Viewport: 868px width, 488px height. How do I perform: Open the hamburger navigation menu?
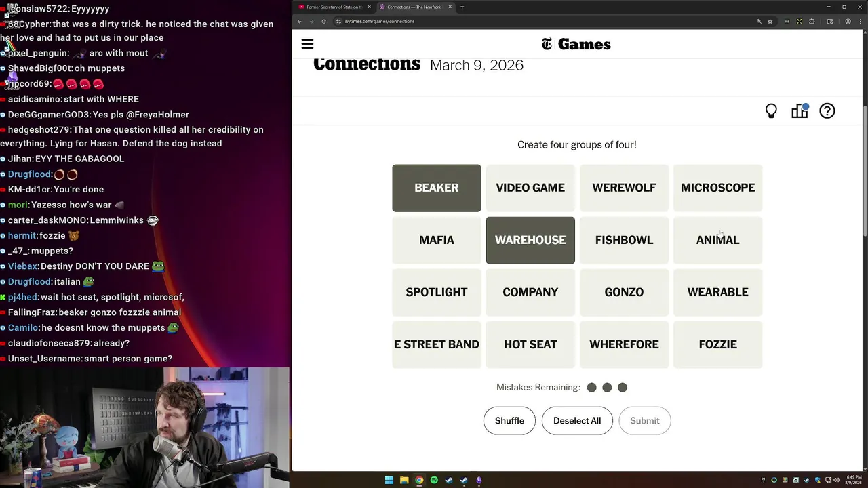[307, 44]
